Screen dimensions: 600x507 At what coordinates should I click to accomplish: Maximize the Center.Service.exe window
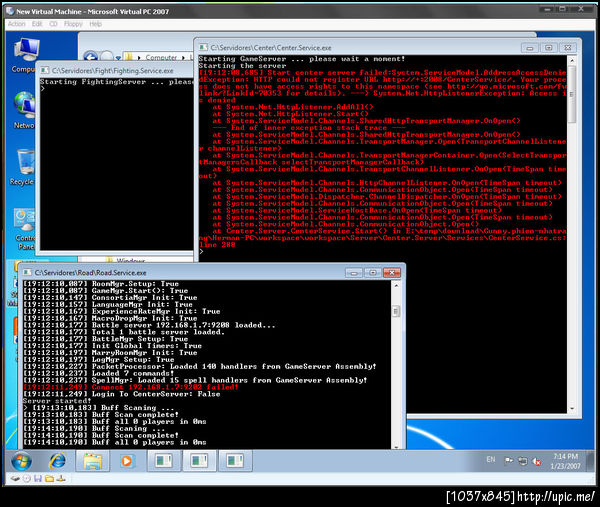coord(549,48)
